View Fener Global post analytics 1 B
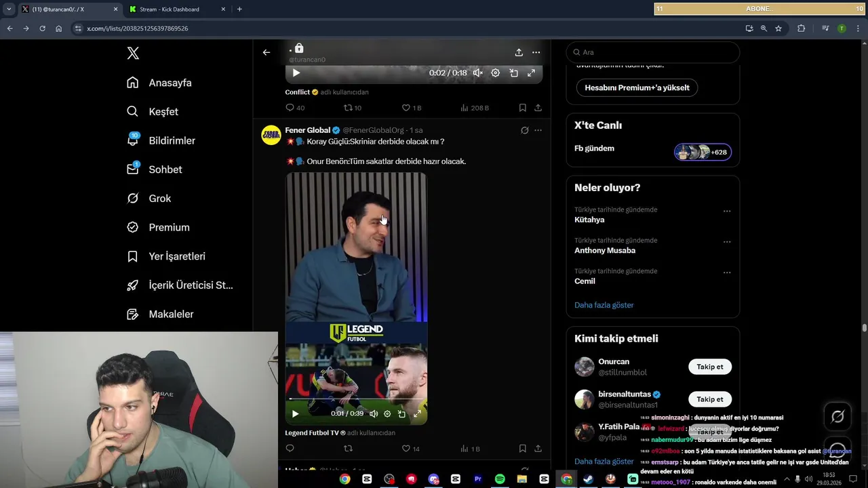Image resolution: width=868 pixels, height=488 pixels. pyautogui.click(x=470, y=449)
